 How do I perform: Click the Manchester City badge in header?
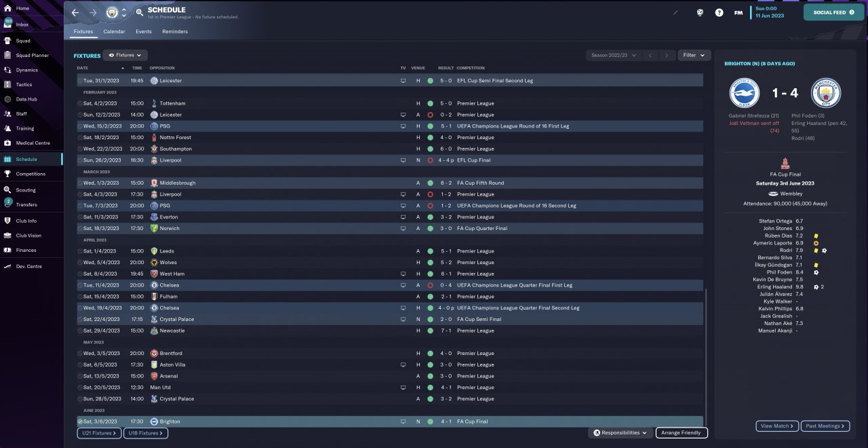pyautogui.click(x=112, y=12)
